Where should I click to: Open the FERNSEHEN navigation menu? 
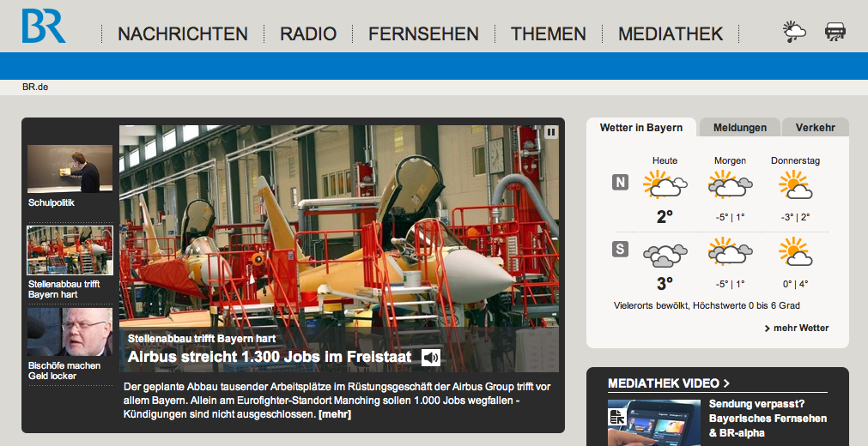point(423,34)
